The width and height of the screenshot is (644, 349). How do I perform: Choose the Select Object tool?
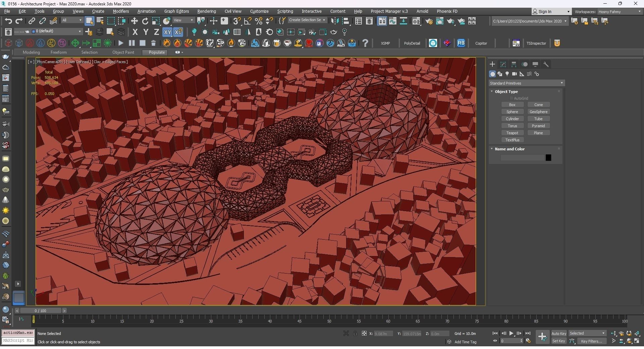click(x=89, y=21)
